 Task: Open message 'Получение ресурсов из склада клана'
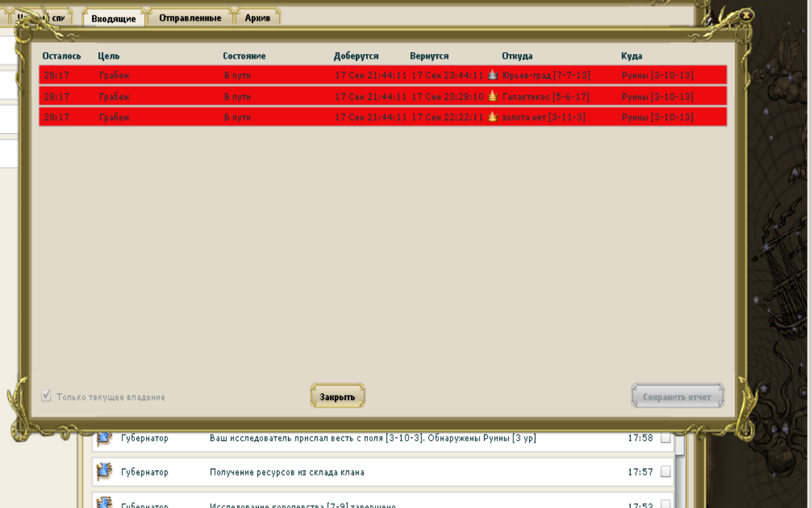tap(287, 472)
